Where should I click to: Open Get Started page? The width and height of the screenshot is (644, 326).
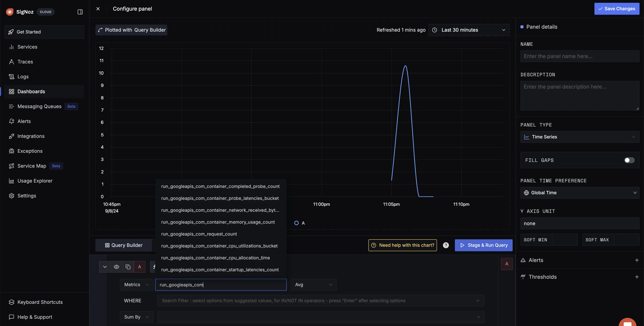44,32
